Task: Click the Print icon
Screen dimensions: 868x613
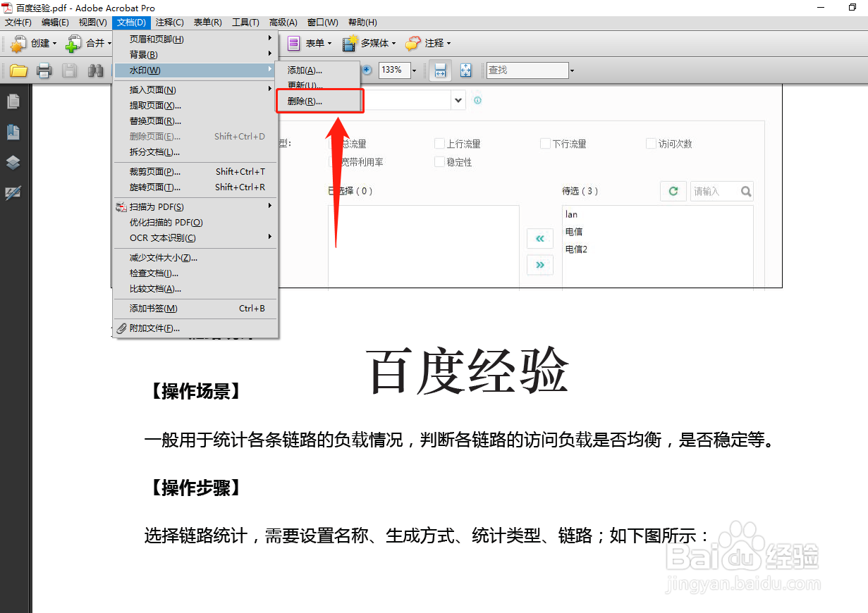Action: pos(44,70)
